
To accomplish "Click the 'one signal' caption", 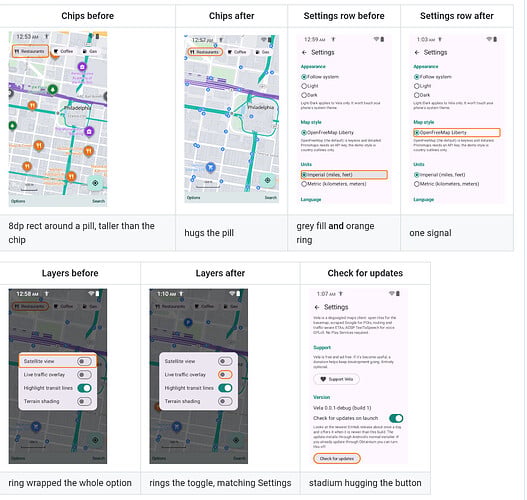I will point(430,233).
